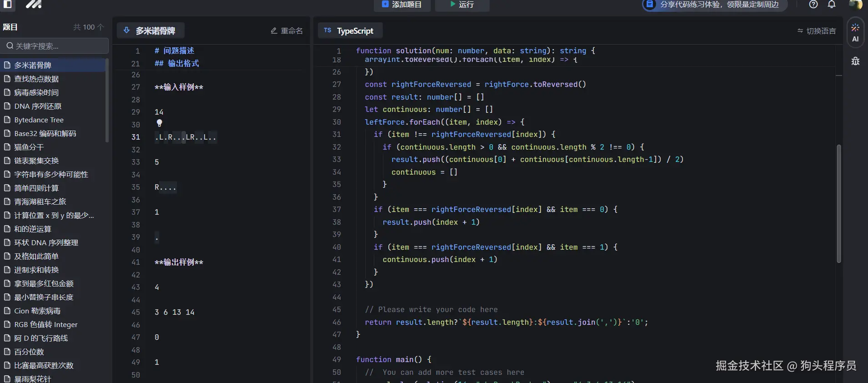Click the MarsCode logo icon
The height and width of the screenshot is (383, 868).
click(x=33, y=5)
